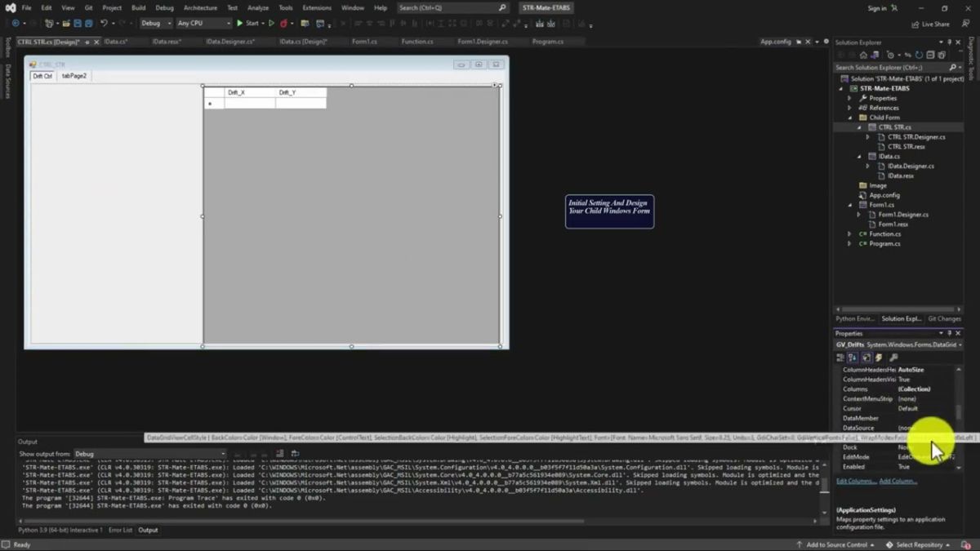Viewport: 980px width, 551px height.
Task: Click the Property Pages wrench icon in Properties
Action: [893, 358]
